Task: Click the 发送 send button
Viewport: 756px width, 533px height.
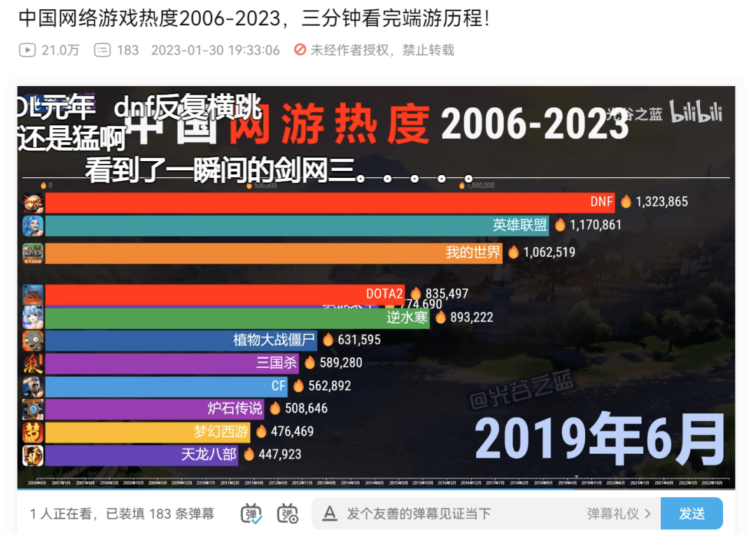Action: click(x=692, y=513)
